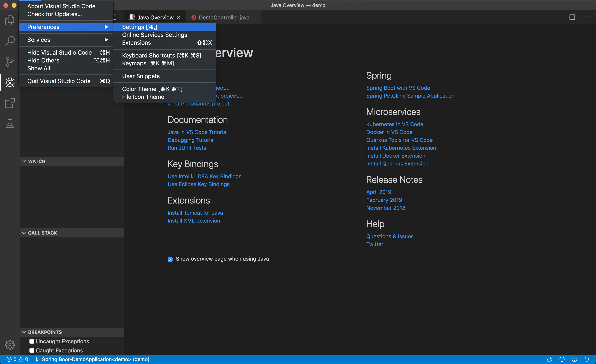Open the Test beaker icon
This screenshot has width=596, height=364.
10,123
